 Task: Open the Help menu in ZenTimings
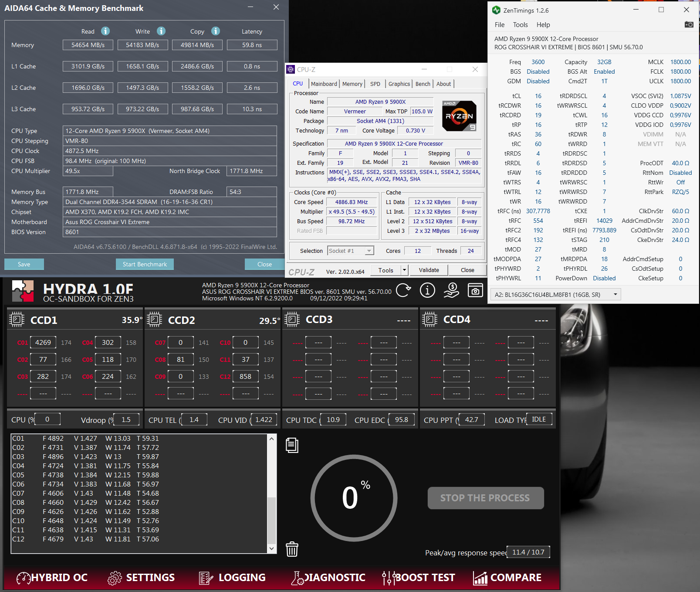point(543,25)
